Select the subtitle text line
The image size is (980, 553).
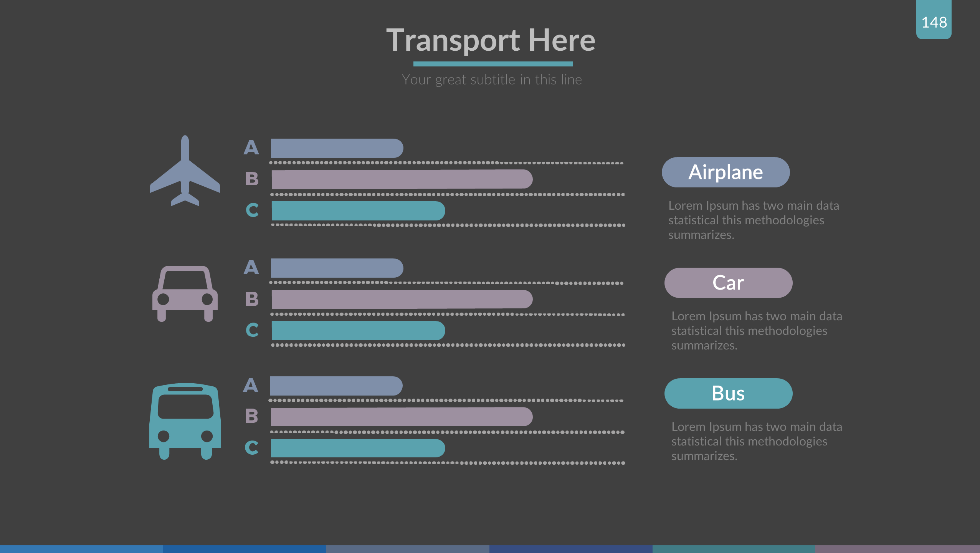coord(491,79)
